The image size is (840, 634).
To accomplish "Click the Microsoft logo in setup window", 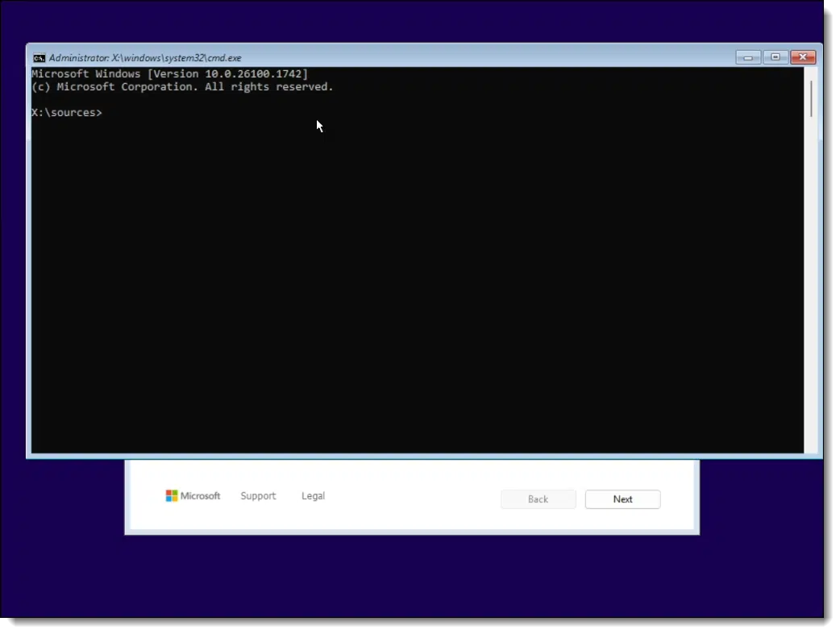I will [x=193, y=496].
